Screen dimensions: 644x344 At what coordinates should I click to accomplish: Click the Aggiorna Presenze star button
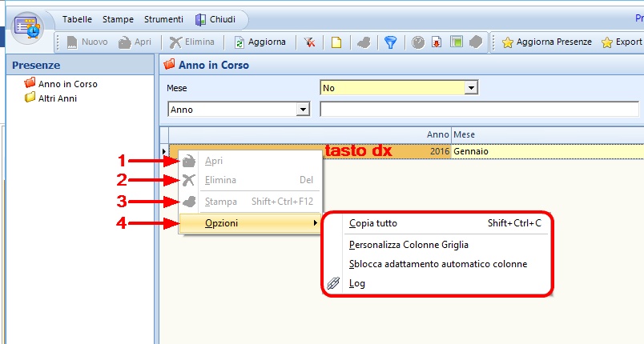pos(546,42)
